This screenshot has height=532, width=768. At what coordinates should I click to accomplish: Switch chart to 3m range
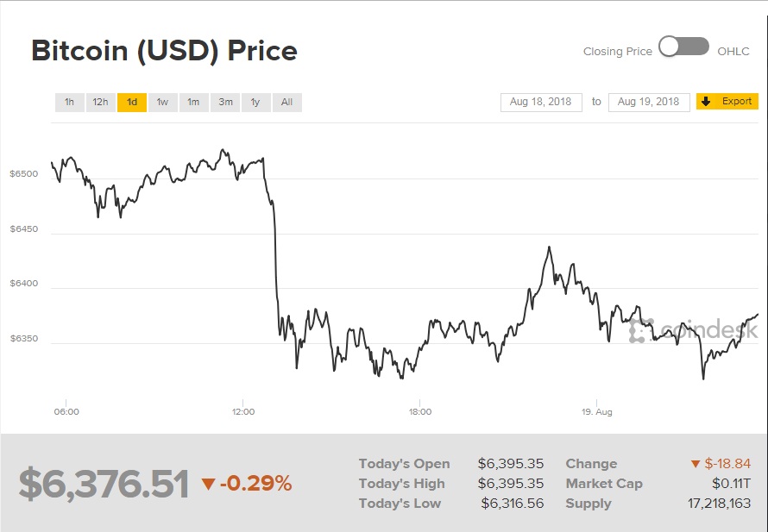click(225, 103)
